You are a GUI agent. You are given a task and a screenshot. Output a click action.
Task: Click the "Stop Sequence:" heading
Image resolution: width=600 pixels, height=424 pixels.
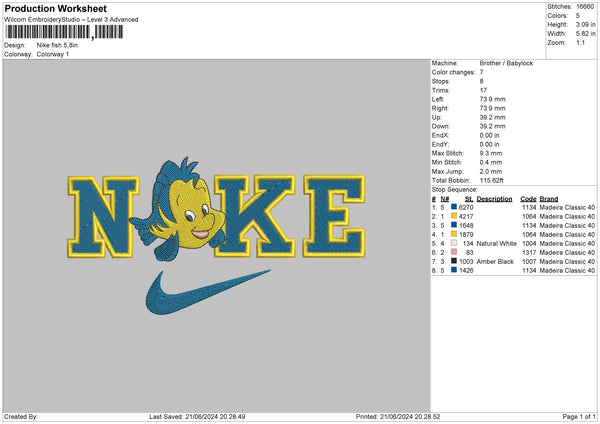[x=455, y=189]
